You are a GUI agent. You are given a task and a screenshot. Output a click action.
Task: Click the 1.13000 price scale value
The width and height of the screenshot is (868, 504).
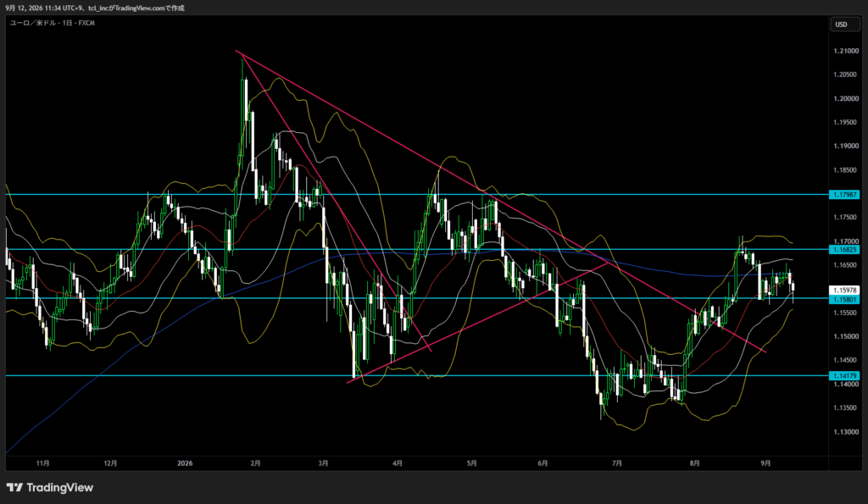[x=846, y=431]
